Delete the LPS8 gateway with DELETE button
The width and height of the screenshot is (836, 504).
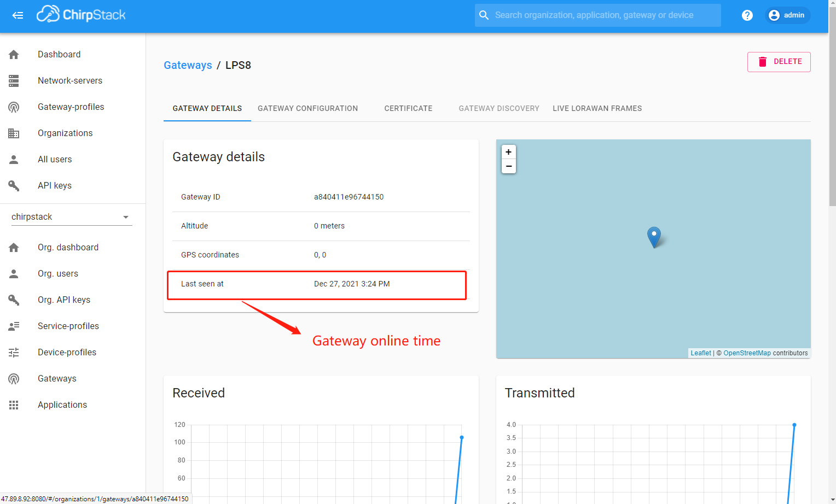[779, 62]
